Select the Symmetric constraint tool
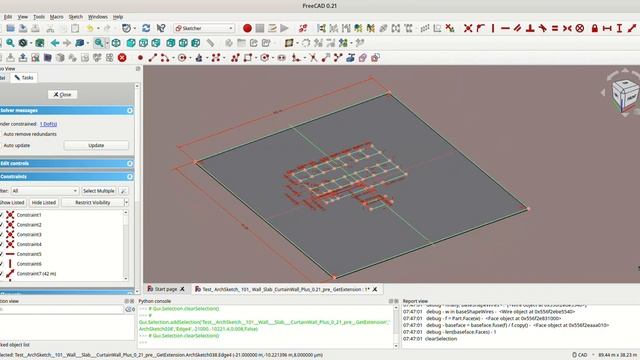 click(567, 28)
